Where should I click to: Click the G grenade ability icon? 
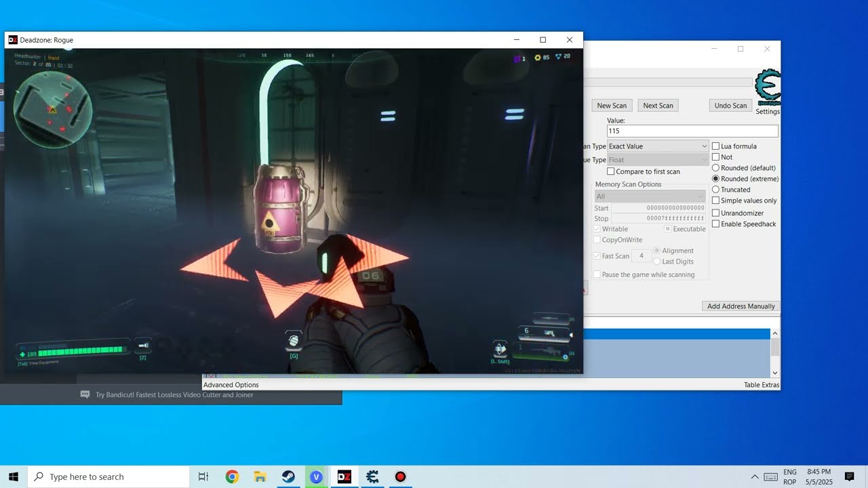tap(294, 340)
